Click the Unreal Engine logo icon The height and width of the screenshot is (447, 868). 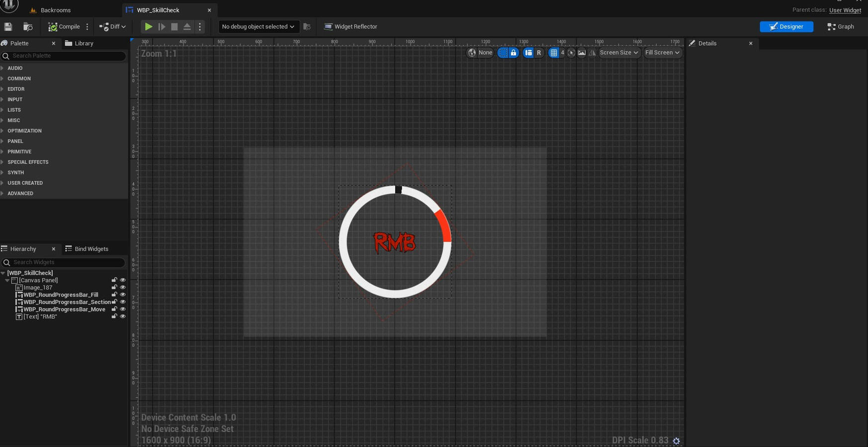(9, 5)
